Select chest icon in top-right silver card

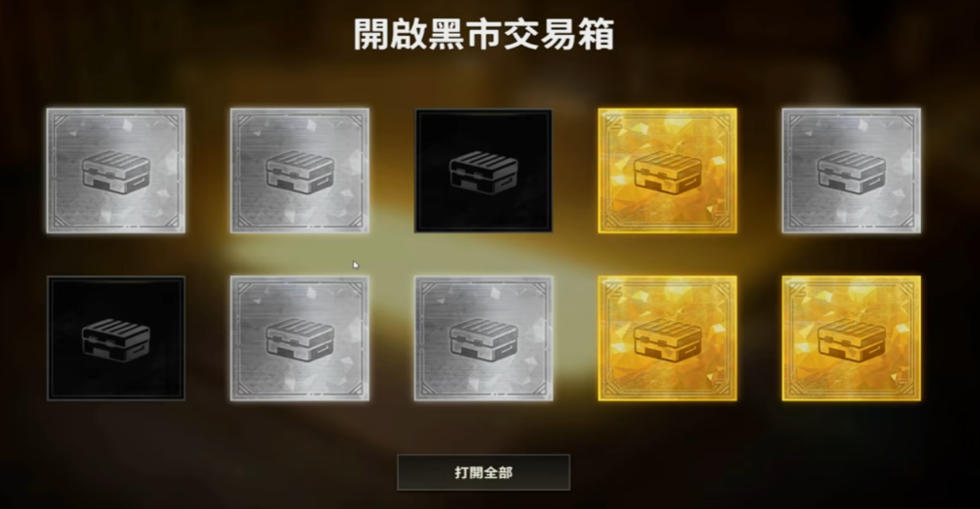point(851,173)
